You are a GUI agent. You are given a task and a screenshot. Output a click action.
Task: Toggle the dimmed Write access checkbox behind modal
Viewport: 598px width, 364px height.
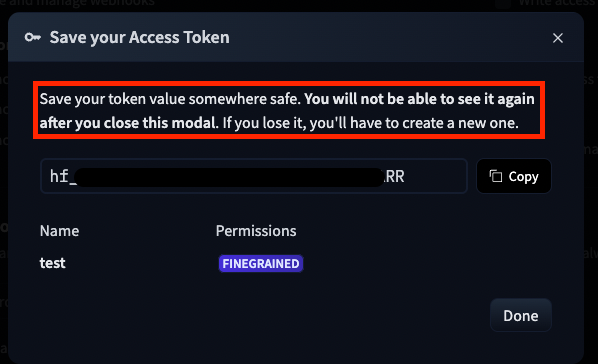tap(503, 3)
